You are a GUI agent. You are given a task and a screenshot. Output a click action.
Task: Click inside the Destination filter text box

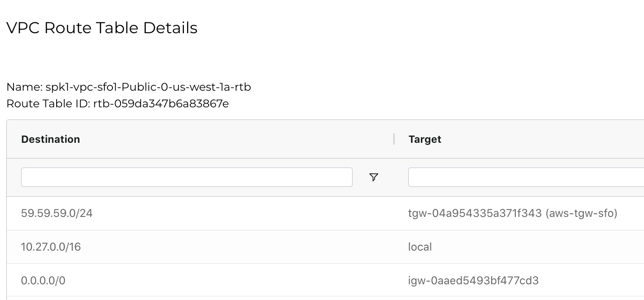(187, 177)
